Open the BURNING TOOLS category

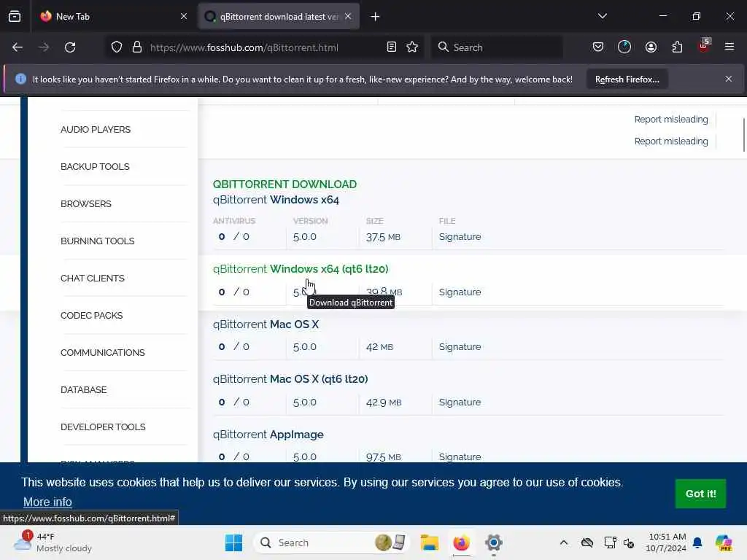coord(97,241)
